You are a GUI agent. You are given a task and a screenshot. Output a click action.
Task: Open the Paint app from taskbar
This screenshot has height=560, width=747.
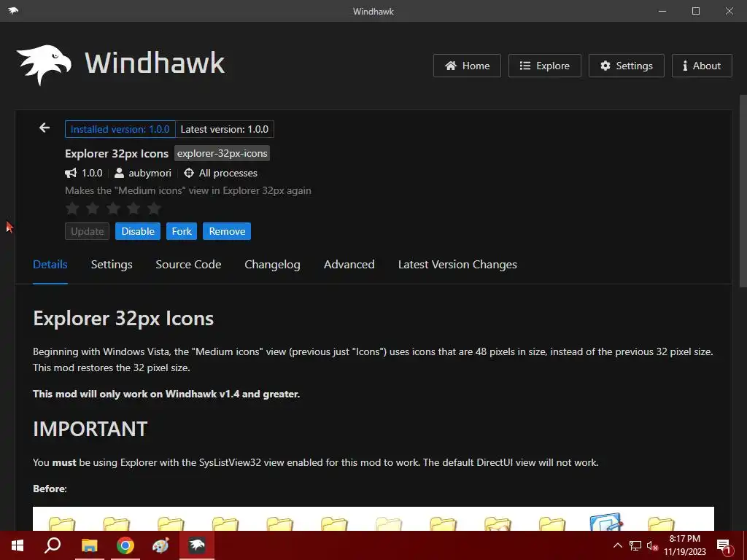[x=161, y=545]
